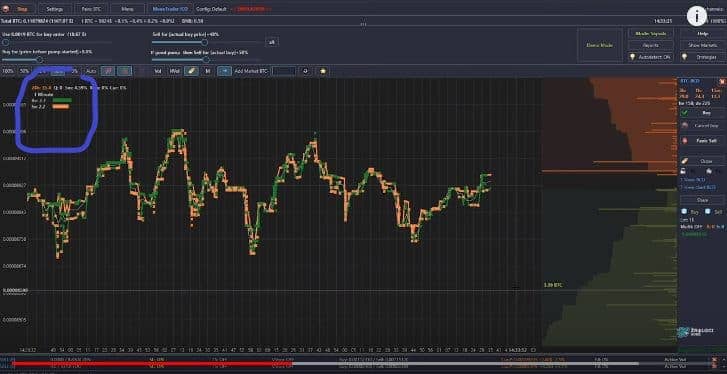Click the red X icon on the first bottom row
Screen dimensions: 727x374
click(714, 359)
